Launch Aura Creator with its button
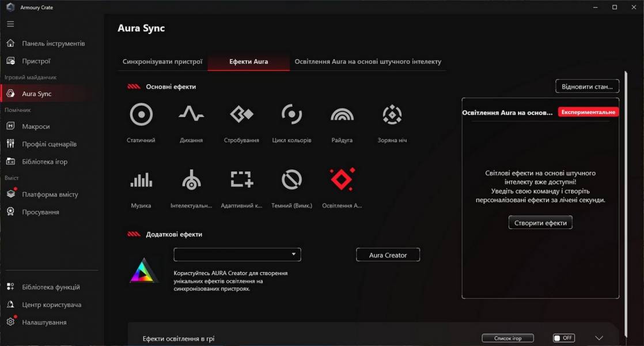644x346 pixels. pos(388,255)
